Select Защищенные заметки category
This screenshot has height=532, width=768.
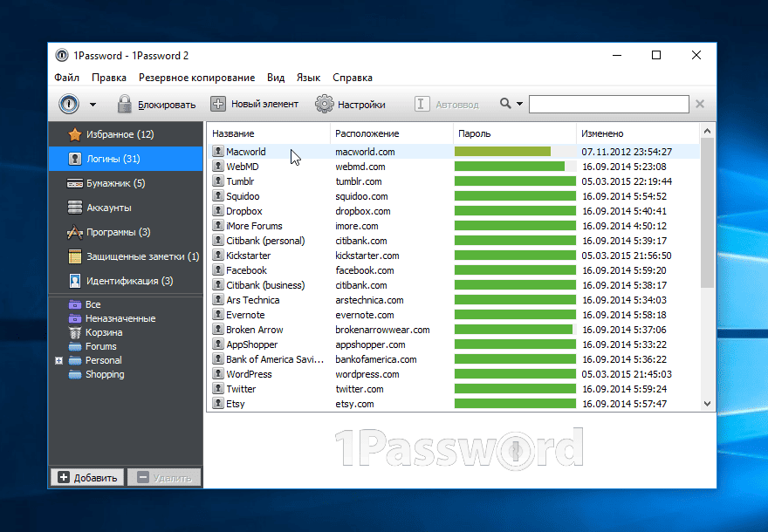point(126,256)
